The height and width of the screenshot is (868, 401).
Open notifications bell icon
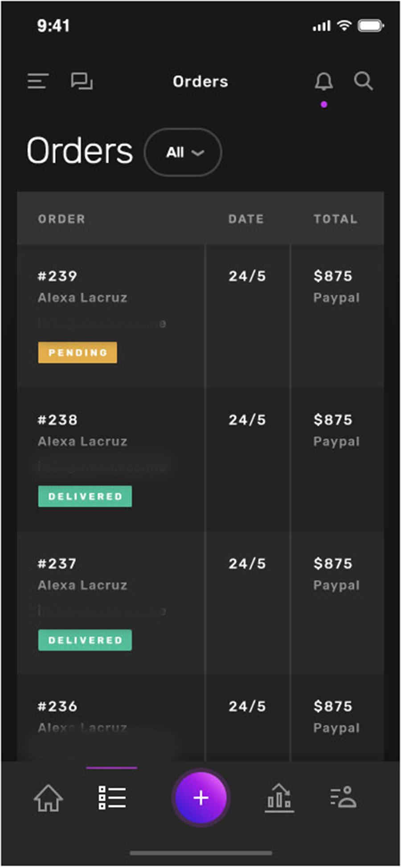(x=324, y=82)
